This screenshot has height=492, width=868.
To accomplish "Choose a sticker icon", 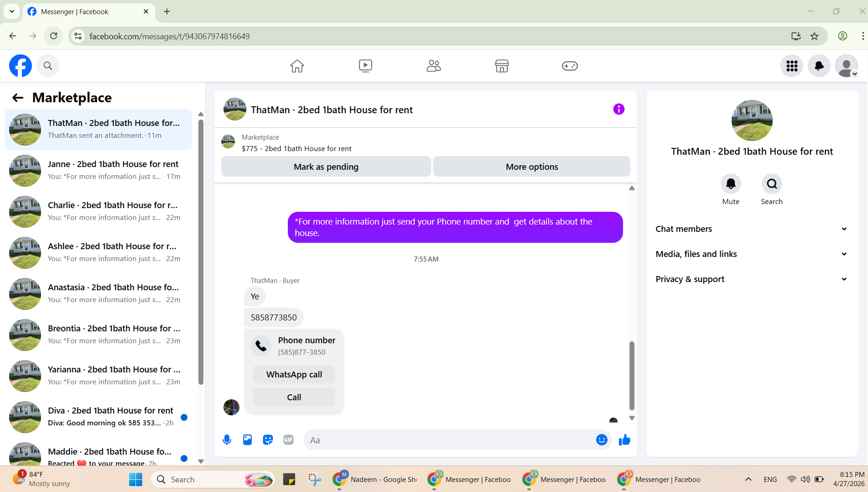I will [x=268, y=440].
